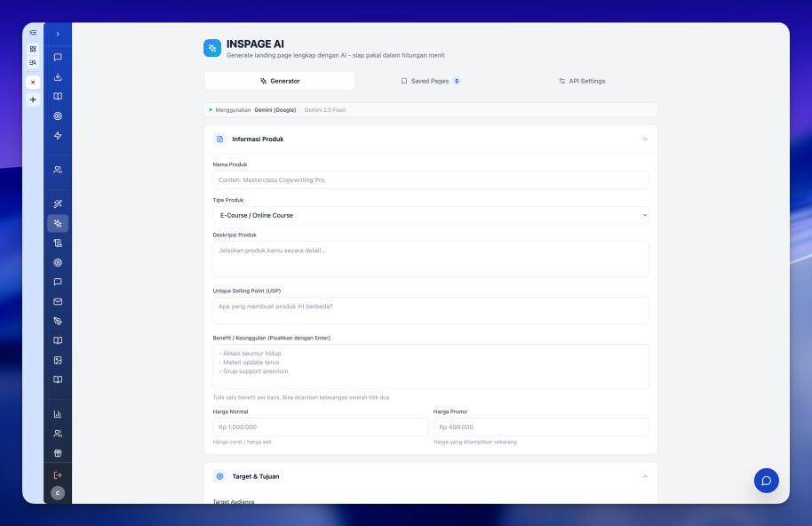Open the Tipe Produk dropdown

click(x=431, y=215)
